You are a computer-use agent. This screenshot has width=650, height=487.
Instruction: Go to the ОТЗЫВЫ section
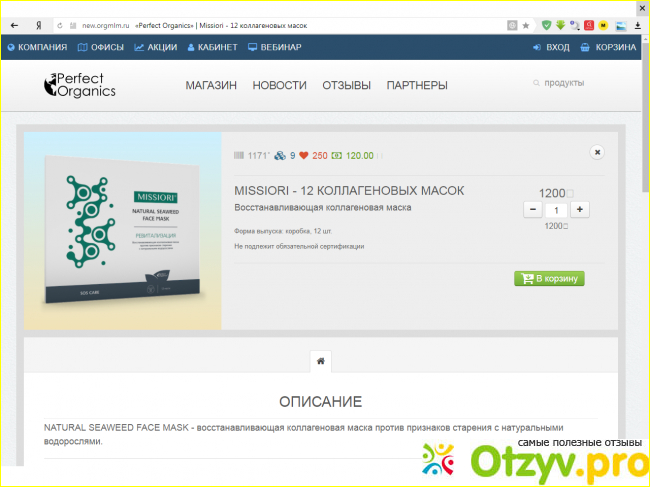point(346,86)
